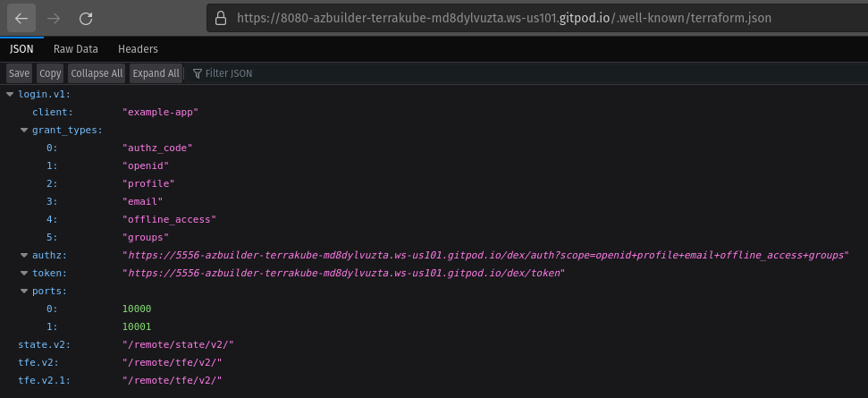Screen dimensions: 868x398
Task: Click the funnel filter icon
Action: (x=197, y=73)
